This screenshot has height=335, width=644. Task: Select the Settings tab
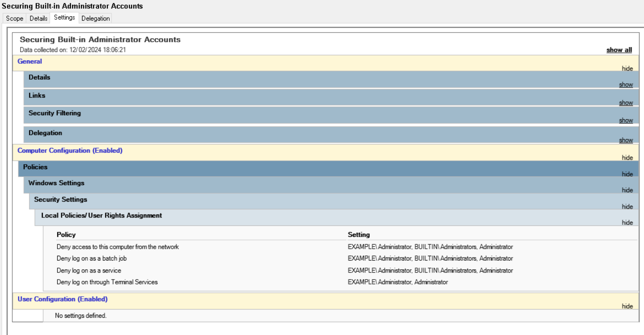click(x=64, y=18)
